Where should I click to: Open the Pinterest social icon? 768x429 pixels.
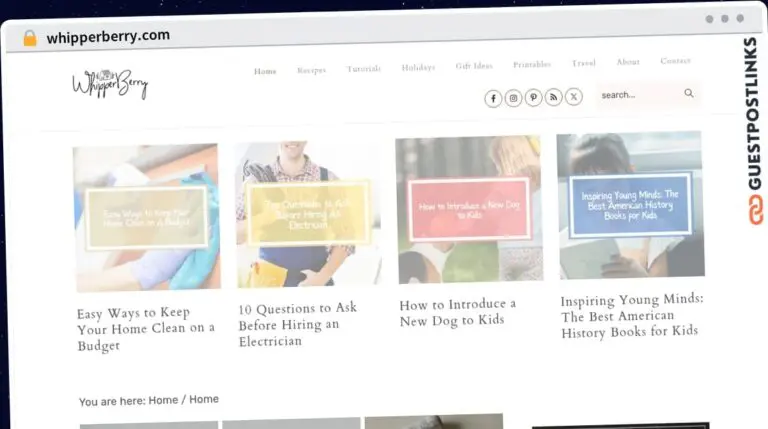(533, 97)
